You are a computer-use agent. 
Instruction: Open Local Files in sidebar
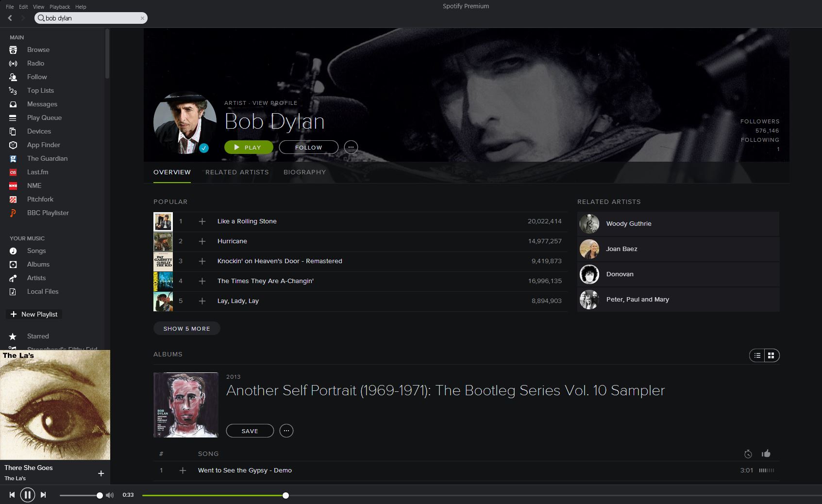tap(43, 291)
